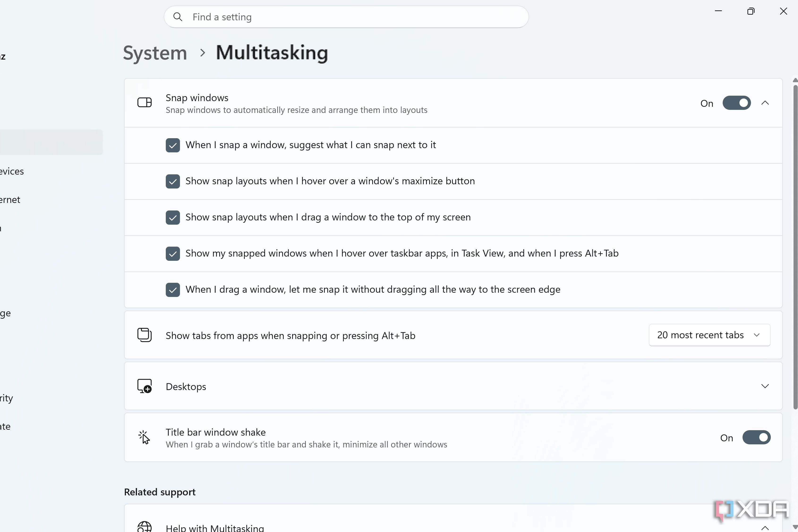Image resolution: width=798 pixels, height=532 pixels.
Task: Close the Settings window
Action: [783, 11]
